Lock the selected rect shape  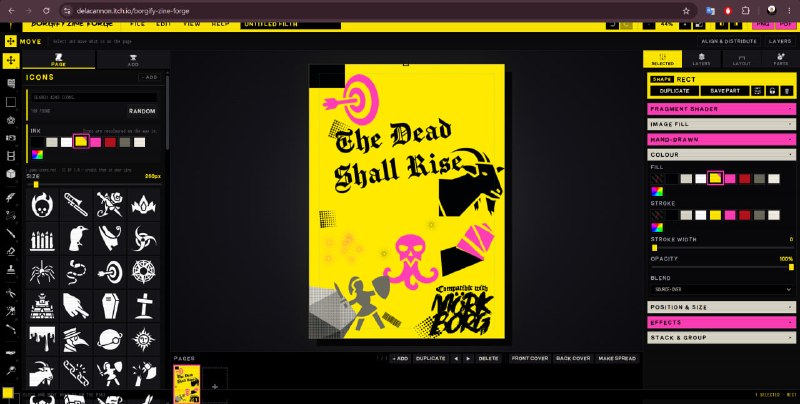pos(772,91)
